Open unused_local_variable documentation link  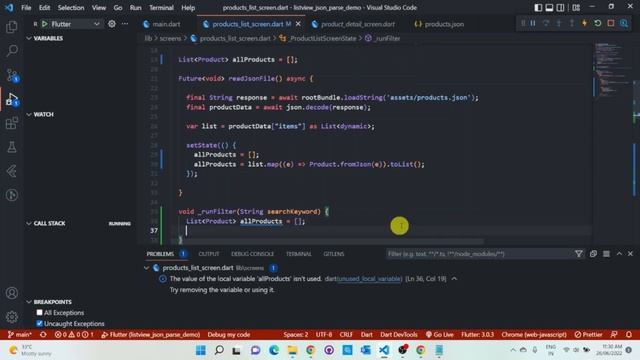click(x=369, y=279)
